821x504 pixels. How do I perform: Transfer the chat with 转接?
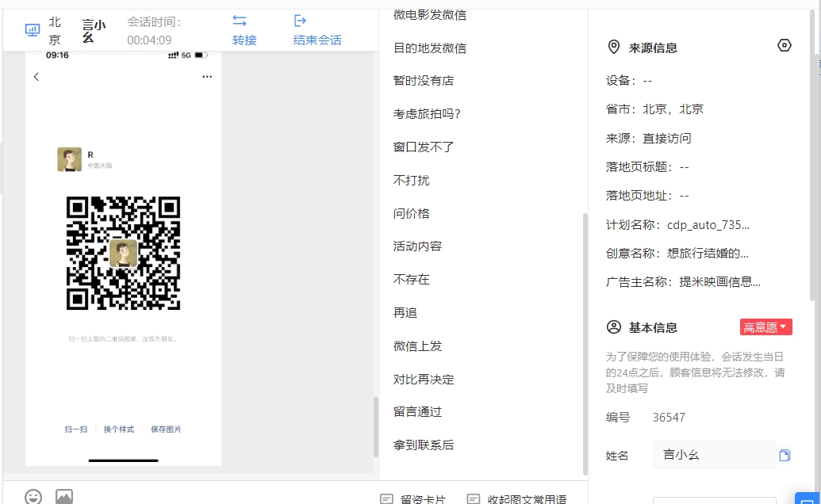[244, 30]
